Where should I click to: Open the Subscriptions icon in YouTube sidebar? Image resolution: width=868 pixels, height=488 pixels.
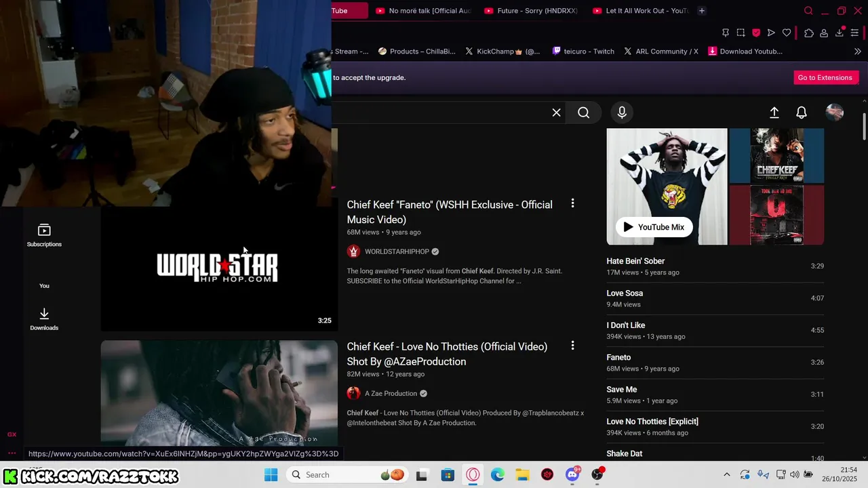click(x=44, y=235)
